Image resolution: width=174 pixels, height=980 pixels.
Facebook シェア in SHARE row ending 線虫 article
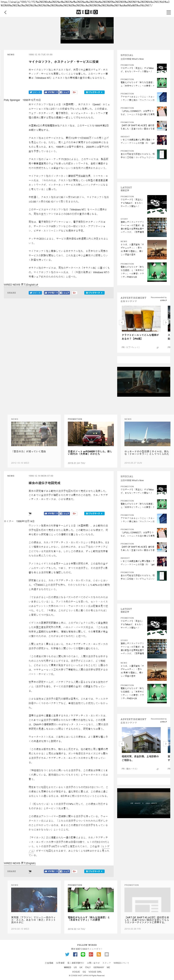[65, 871]
